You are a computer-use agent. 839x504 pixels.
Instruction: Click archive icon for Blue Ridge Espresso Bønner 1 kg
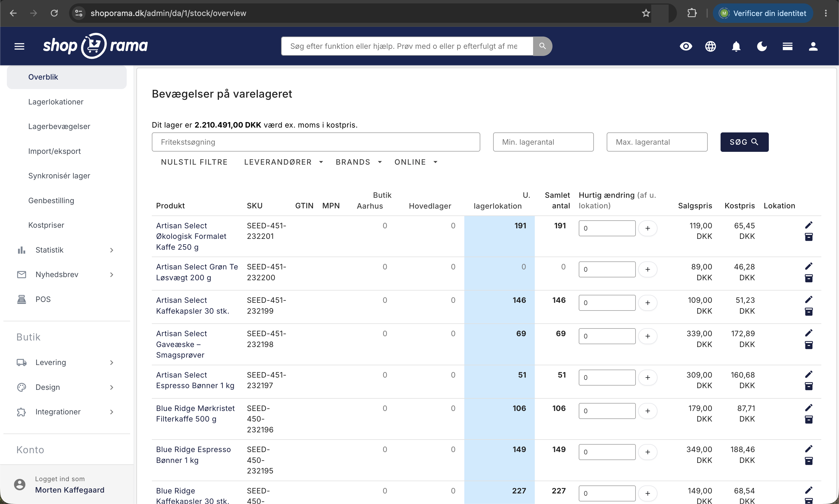(808, 461)
